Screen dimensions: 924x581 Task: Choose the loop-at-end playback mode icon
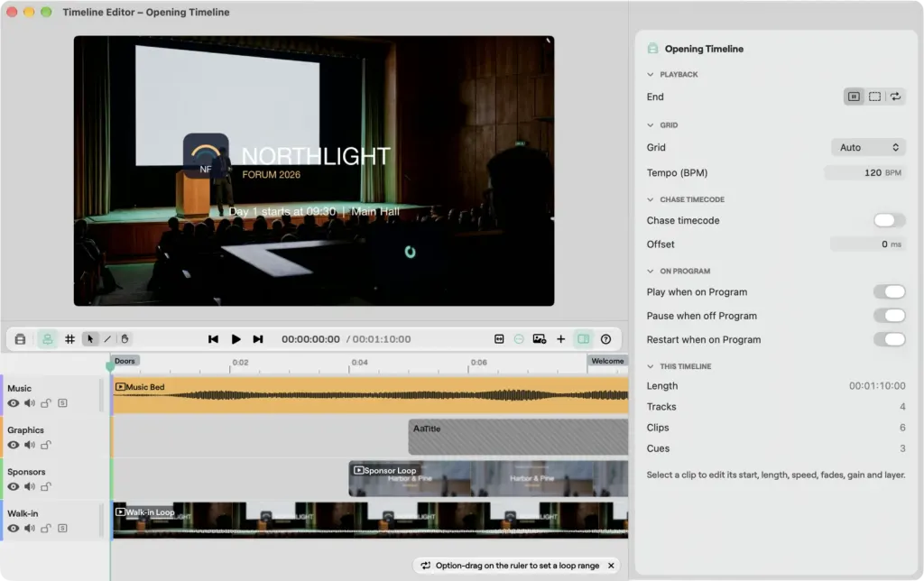click(x=895, y=97)
